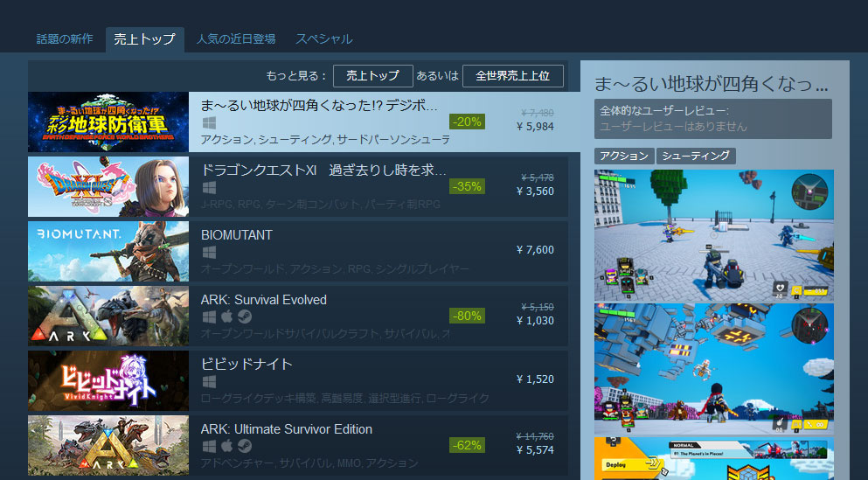Screen dimensions: 868x480
Task: Open the Deploy menu screenshot
Action: coord(714,458)
